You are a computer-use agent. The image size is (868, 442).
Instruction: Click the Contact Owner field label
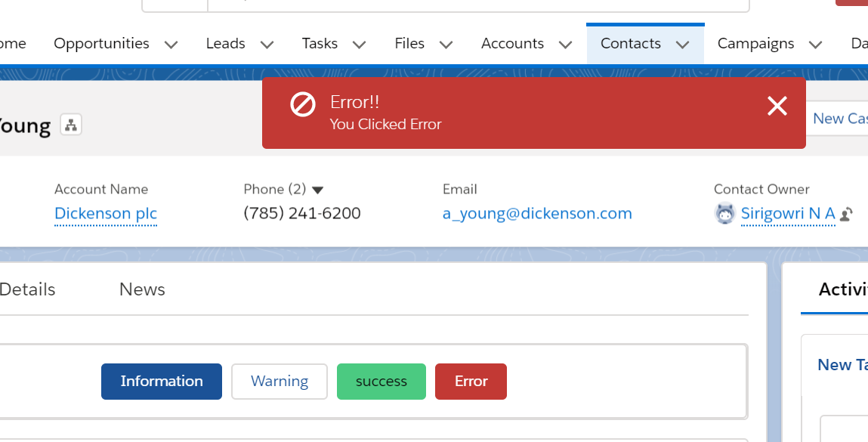(x=761, y=190)
